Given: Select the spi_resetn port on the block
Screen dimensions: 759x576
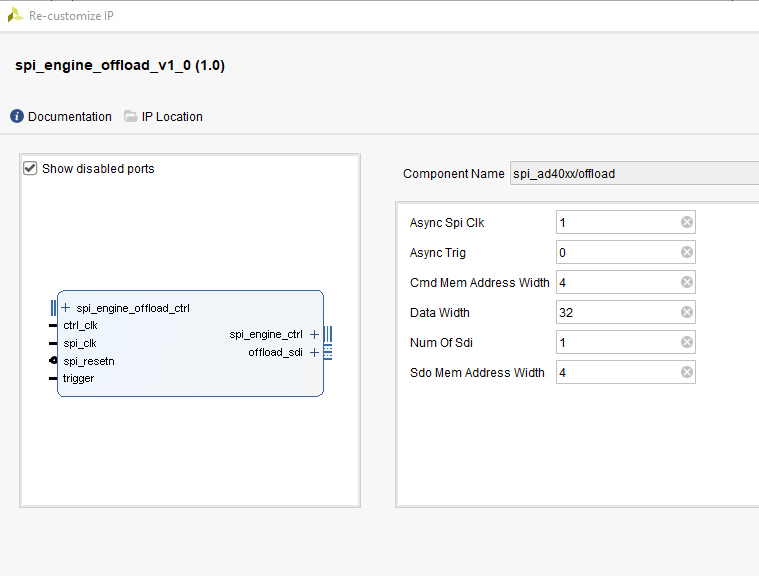Looking at the screenshot, I should click(88, 360).
